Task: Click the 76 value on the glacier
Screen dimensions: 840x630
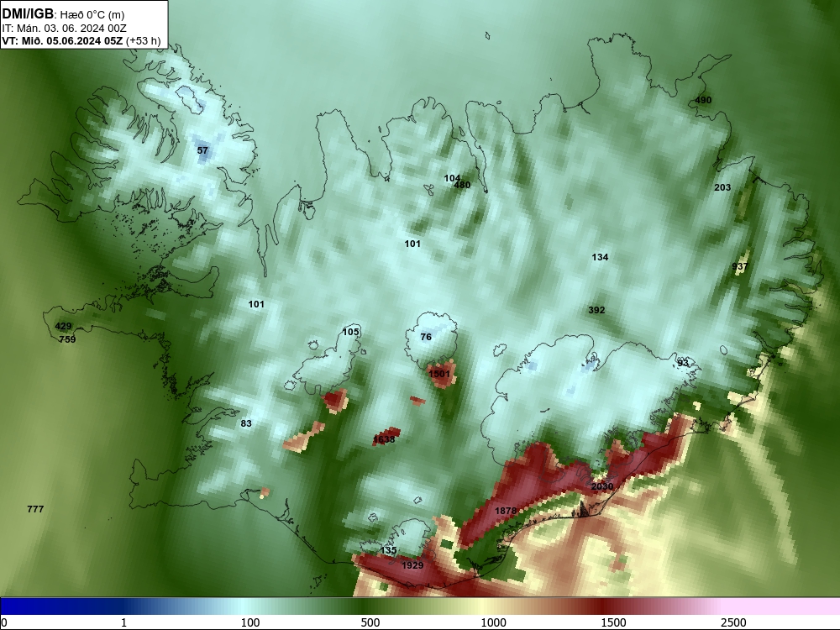Action: (x=426, y=337)
